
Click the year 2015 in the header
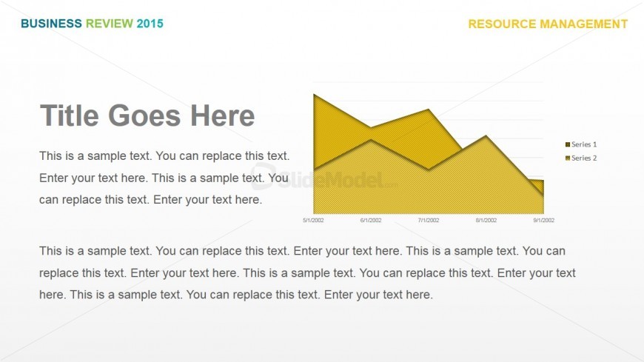point(150,24)
